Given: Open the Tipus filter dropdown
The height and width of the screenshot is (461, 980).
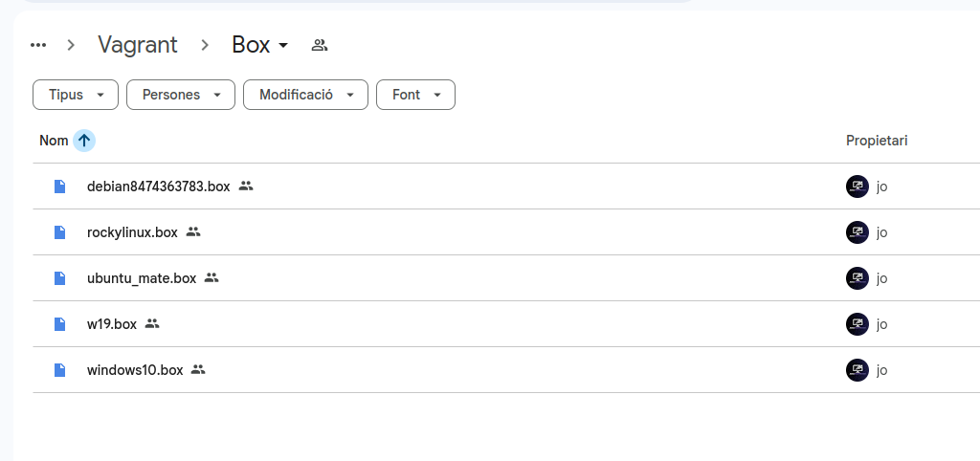Looking at the screenshot, I should pyautogui.click(x=76, y=95).
